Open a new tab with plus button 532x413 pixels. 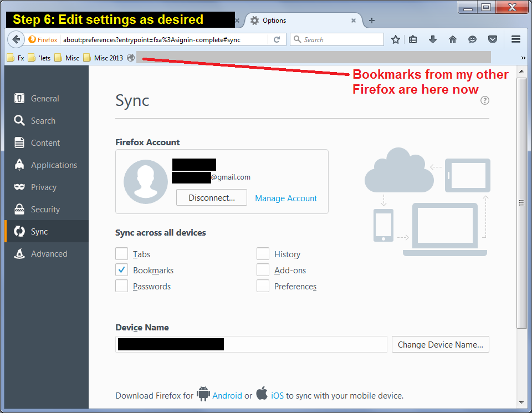[371, 21]
